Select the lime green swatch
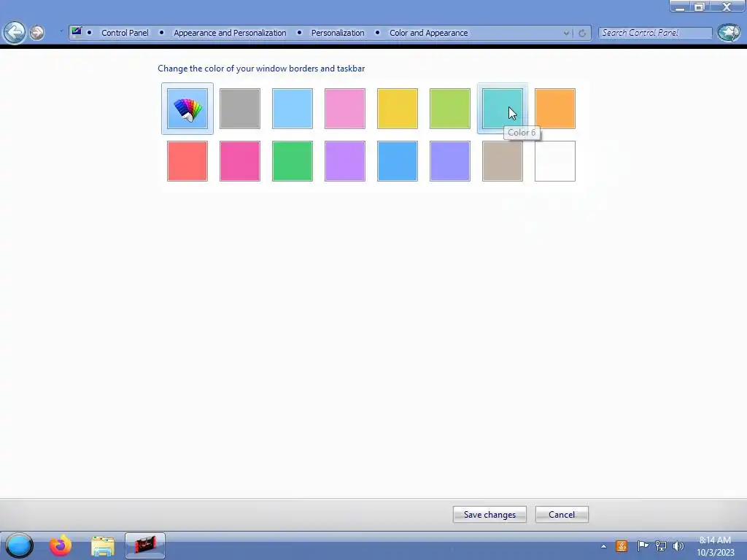This screenshot has width=747, height=560. coord(449,109)
